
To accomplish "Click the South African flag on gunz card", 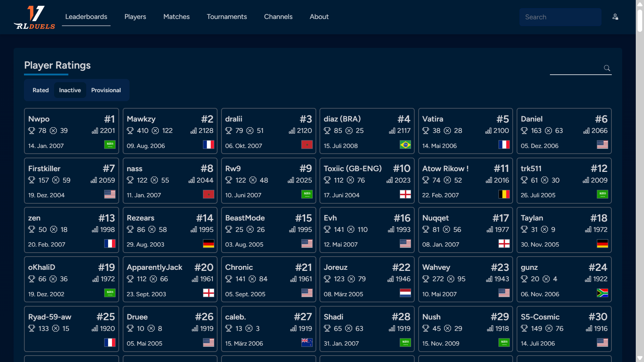I will (x=602, y=293).
